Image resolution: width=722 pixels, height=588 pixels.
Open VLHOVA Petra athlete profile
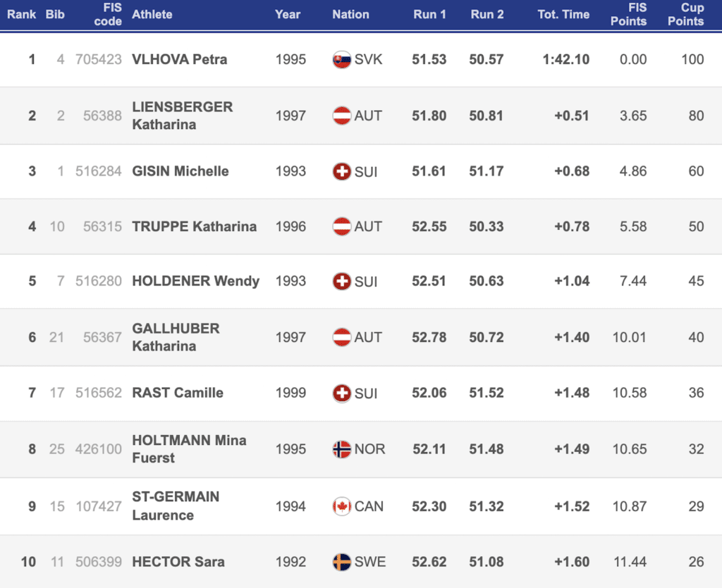tap(180, 59)
